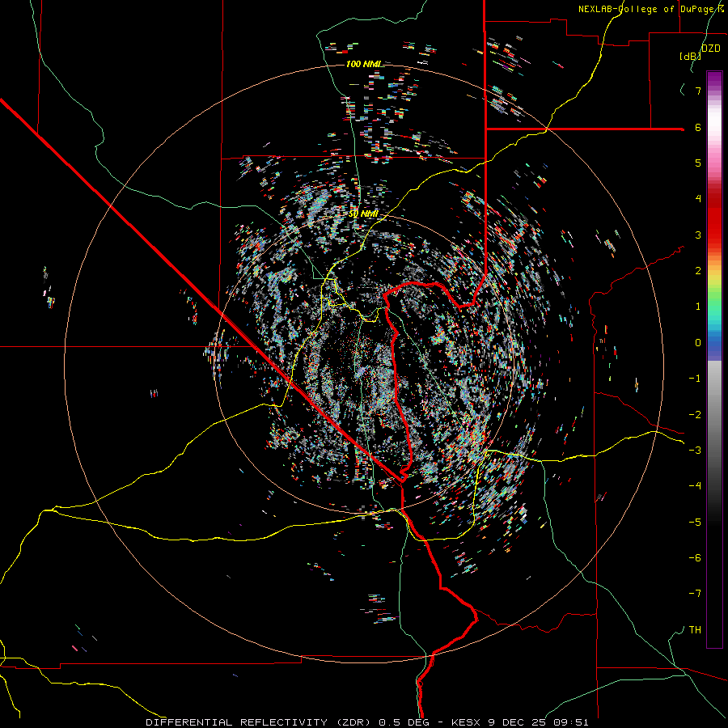The image size is (728, 728).
Task: Click the gray -2 dB band of color bar
Action: coord(714,415)
